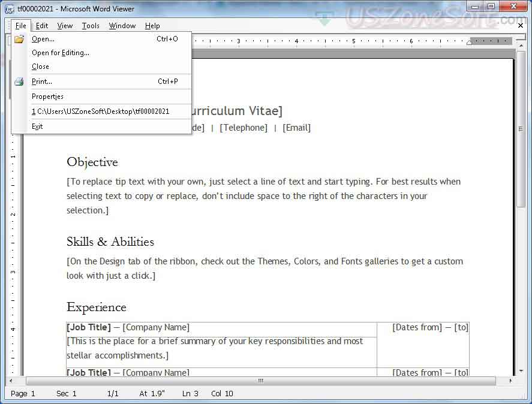Open the View menu
This screenshot has height=404, width=532.
click(65, 26)
